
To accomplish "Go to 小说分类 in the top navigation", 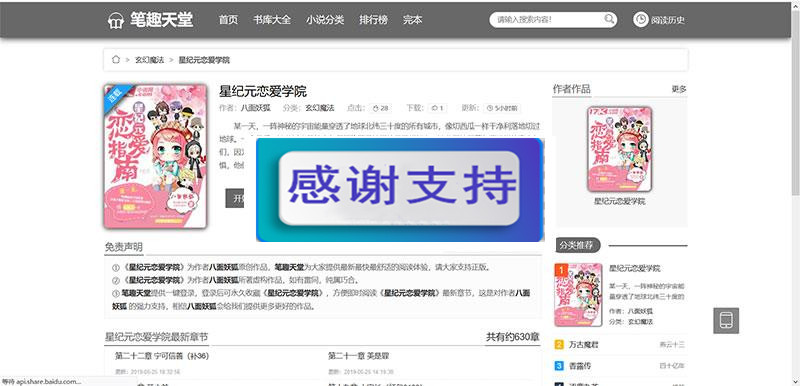I will (325, 20).
